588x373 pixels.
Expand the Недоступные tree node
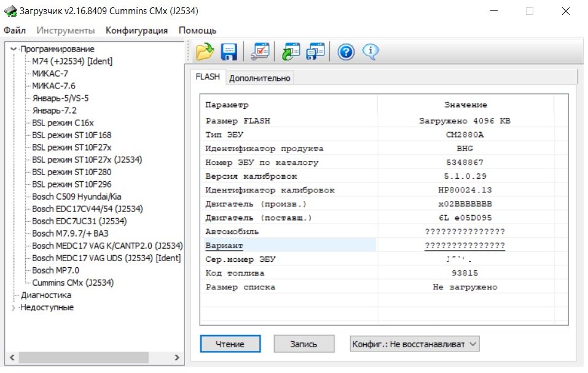(14, 307)
